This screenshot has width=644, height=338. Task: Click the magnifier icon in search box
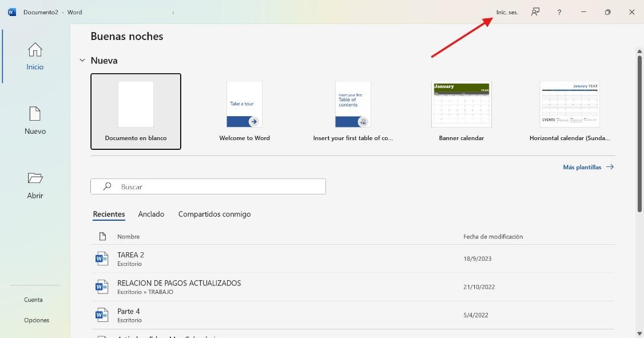pos(107,186)
